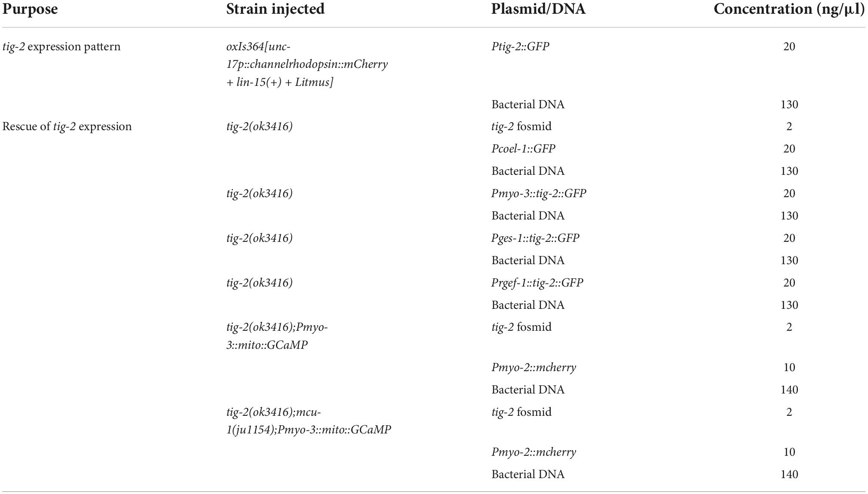Screen dimensions: 868x494
Task: Click the Plasmid/DNA column header
Action: pos(538,9)
